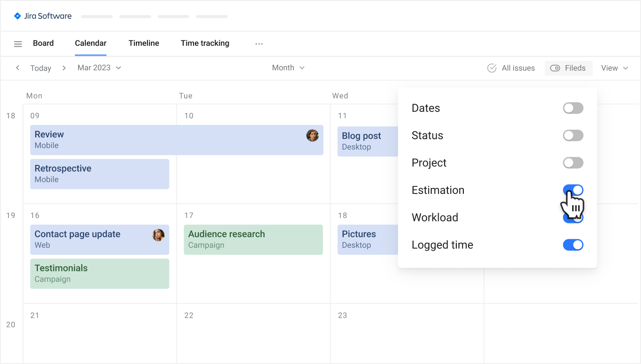Click avatar on Contact page update card

click(x=158, y=235)
